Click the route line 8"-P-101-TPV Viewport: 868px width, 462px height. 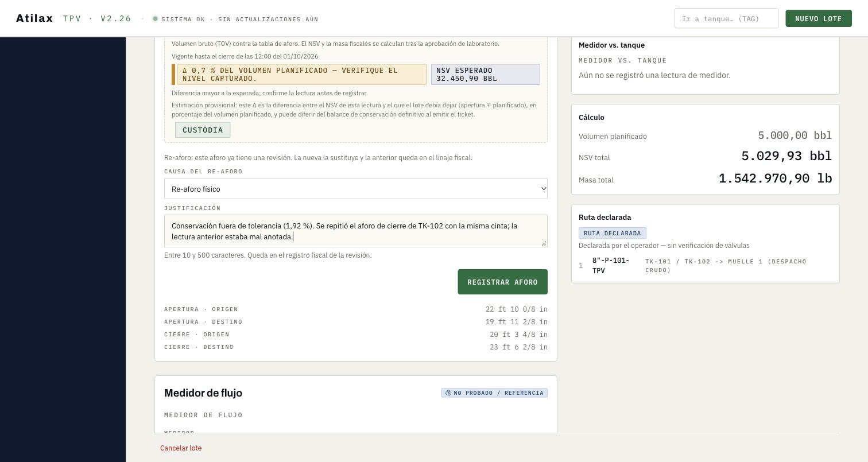point(611,265)
